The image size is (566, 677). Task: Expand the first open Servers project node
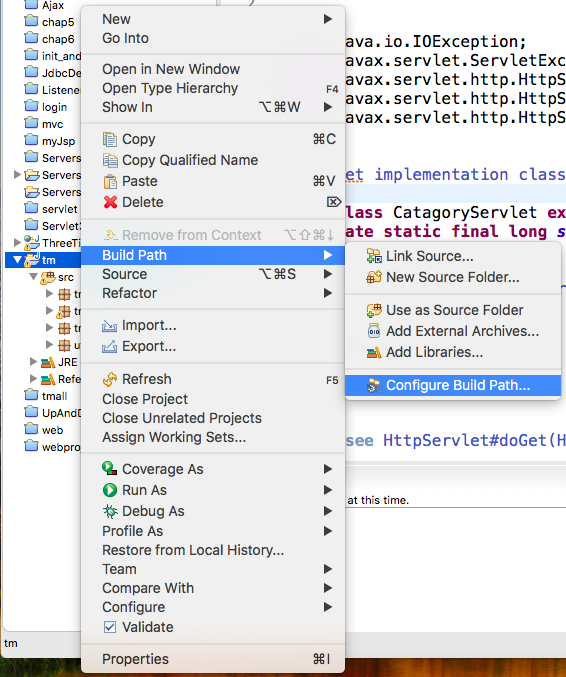click(17, 174)
